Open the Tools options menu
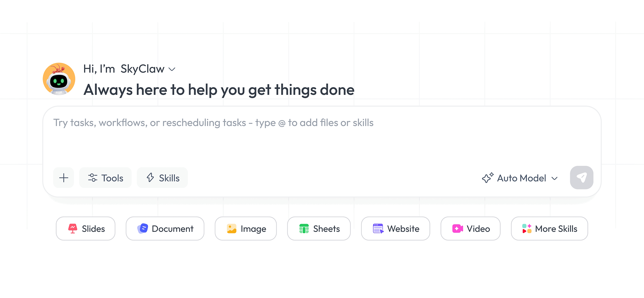The height and width of the screenshot is (298, 644). coord(105,178)
